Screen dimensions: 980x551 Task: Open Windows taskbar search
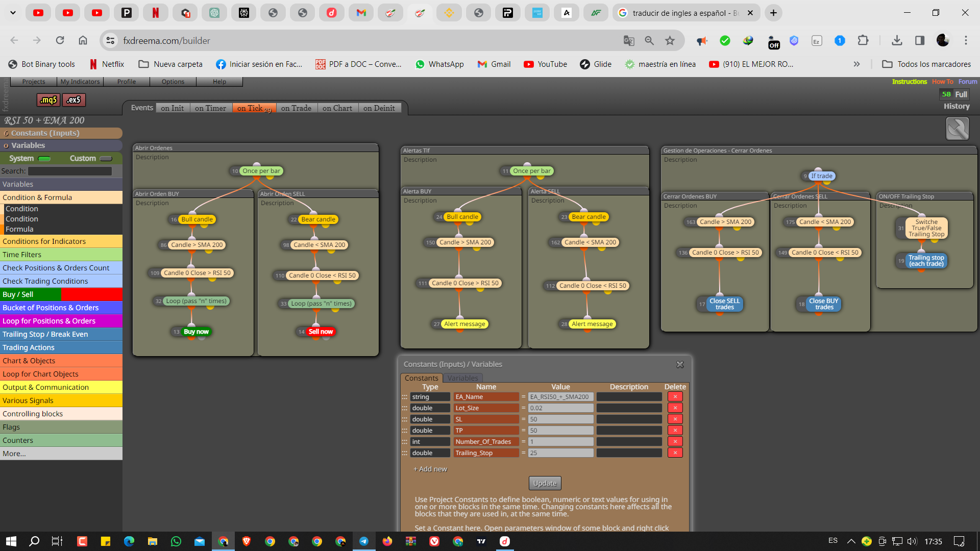coord(34,541)
